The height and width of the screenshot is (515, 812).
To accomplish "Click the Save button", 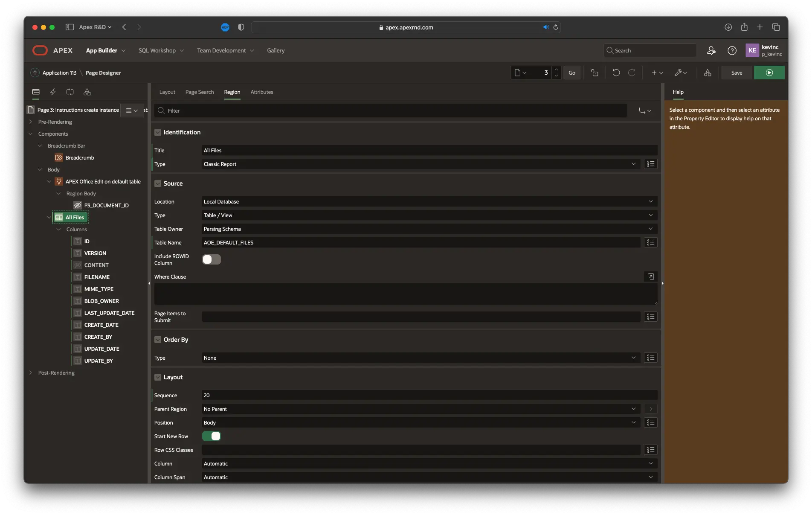I will (x=737, y=73).
